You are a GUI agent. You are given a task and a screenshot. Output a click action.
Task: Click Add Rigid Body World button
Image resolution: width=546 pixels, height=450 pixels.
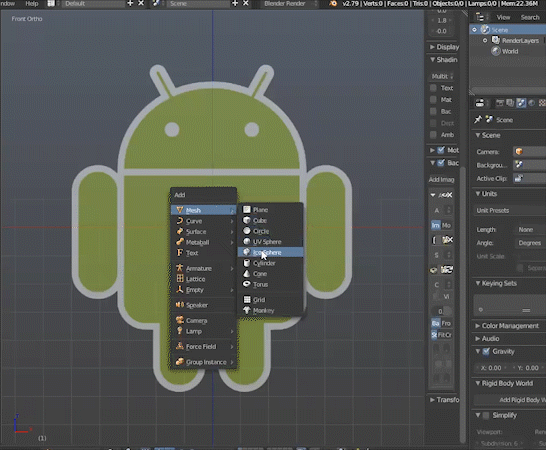[x=510, y=400]
